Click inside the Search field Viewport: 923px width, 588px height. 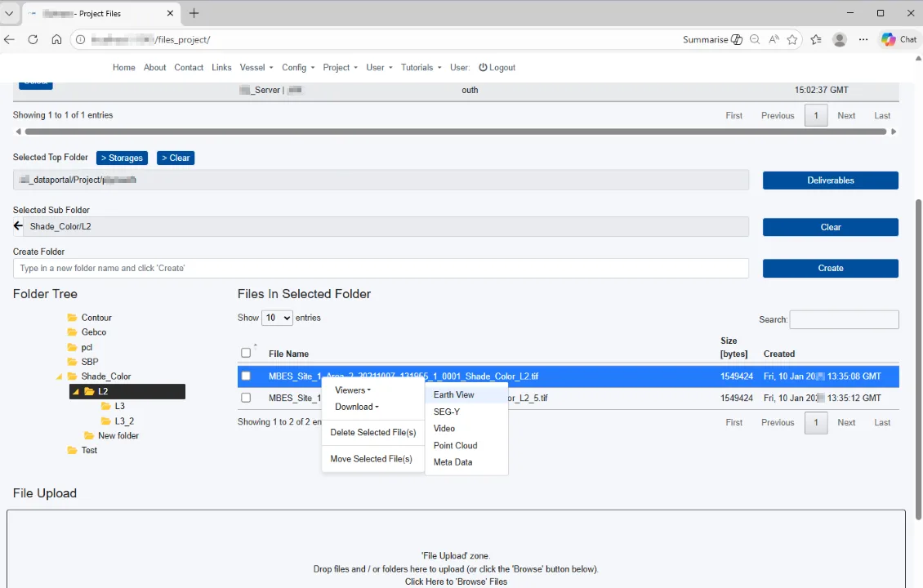click(844, 319)
